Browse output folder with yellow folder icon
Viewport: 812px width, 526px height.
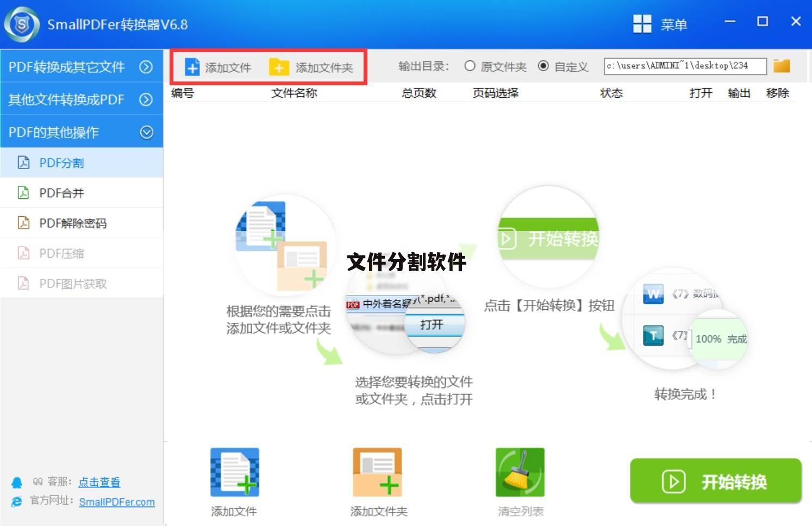pyautogui.click(x=782, y=66)
